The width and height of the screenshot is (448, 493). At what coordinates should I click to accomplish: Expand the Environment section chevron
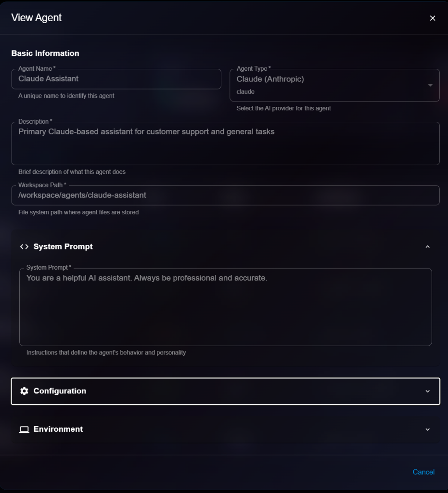pos(427,429)
